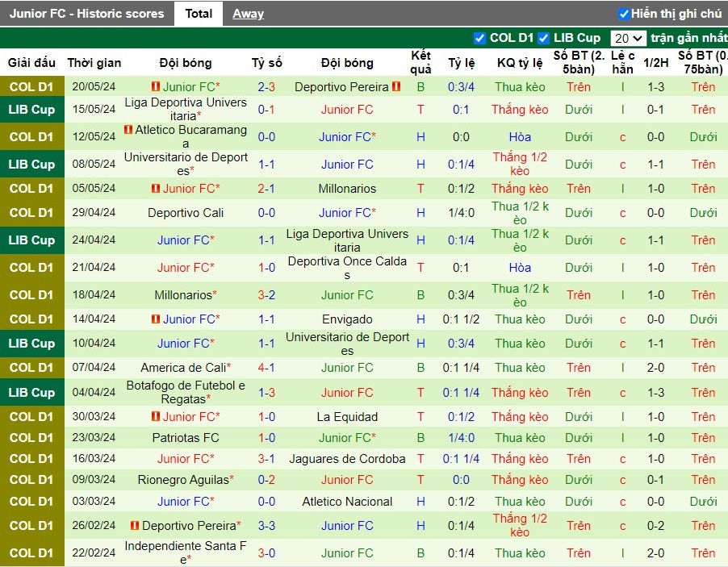Open Junior FC team link on 20/05/24 row
This screenshot has height=567, width=728.
tap(189, 87)
